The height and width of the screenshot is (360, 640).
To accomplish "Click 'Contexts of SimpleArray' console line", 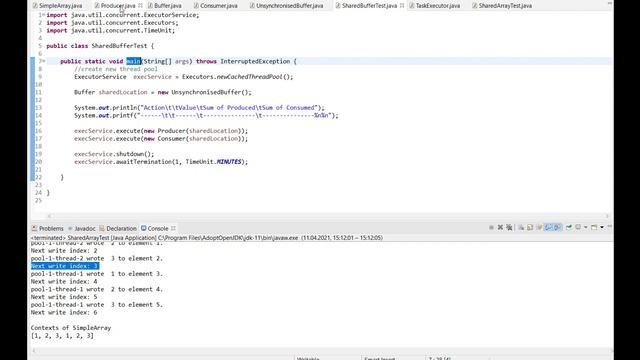I will click(x=71, y=328).
